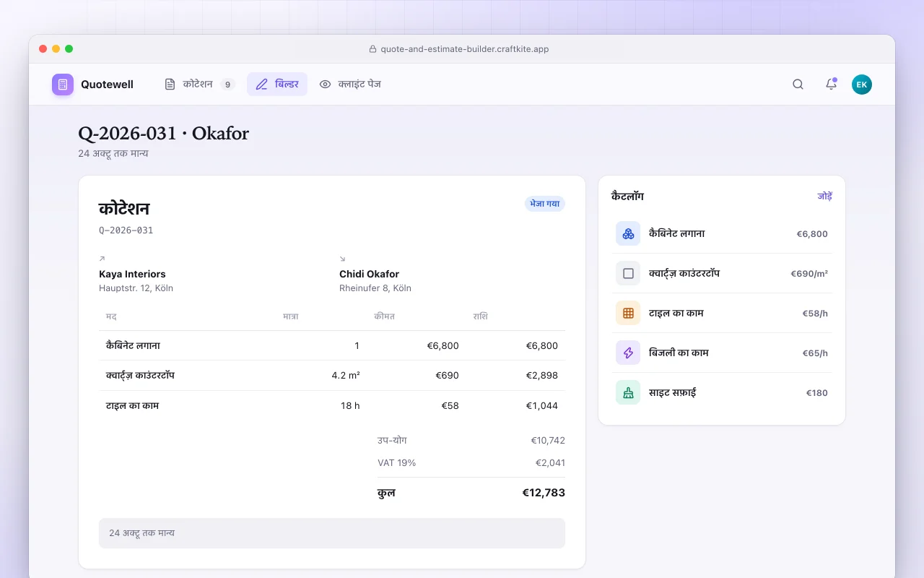924x578 pixels.
Task: Click the quote number Q-2026-031 under heading
Action: (x=126, y=230)
